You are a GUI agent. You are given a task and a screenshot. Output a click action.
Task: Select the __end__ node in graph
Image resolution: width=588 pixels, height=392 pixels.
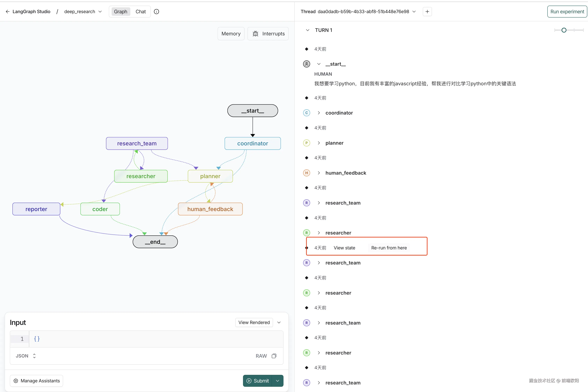(155, 242)
